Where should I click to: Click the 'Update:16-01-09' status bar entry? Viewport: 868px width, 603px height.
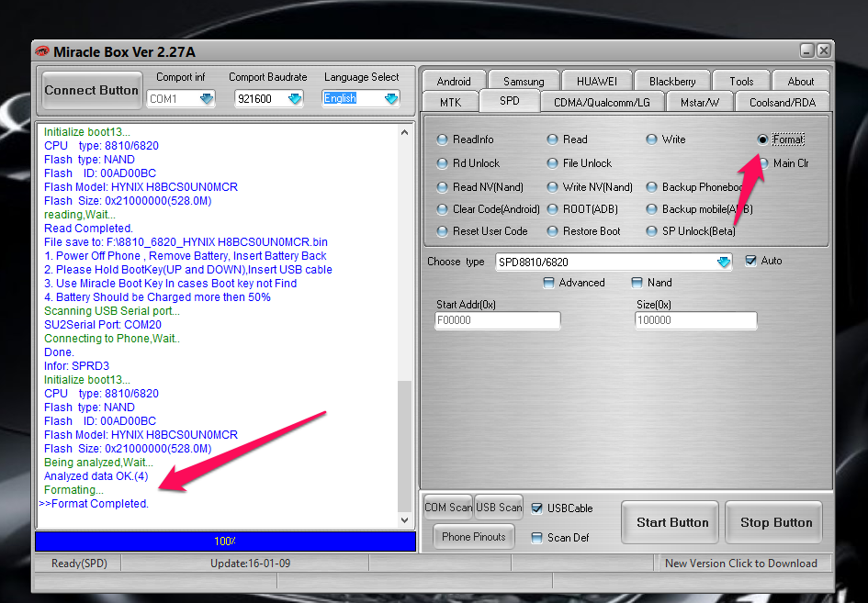[250, 564]
